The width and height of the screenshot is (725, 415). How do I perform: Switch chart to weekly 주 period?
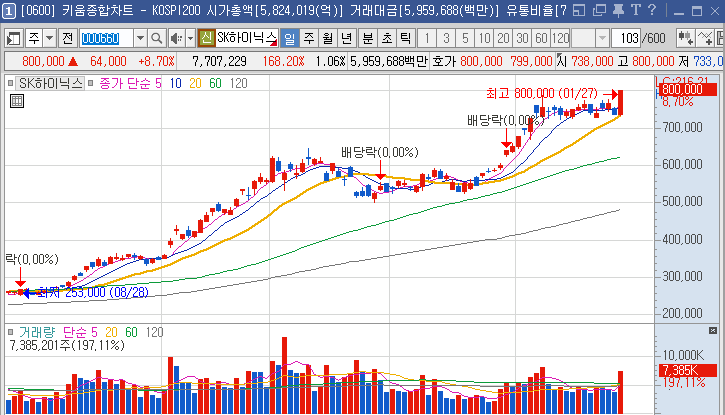308,38
